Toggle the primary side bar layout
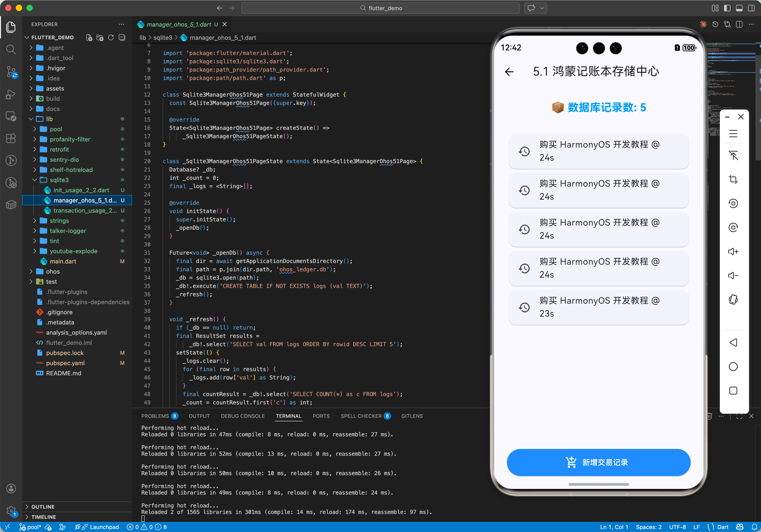The image size is (761, 532). [727, 8]
